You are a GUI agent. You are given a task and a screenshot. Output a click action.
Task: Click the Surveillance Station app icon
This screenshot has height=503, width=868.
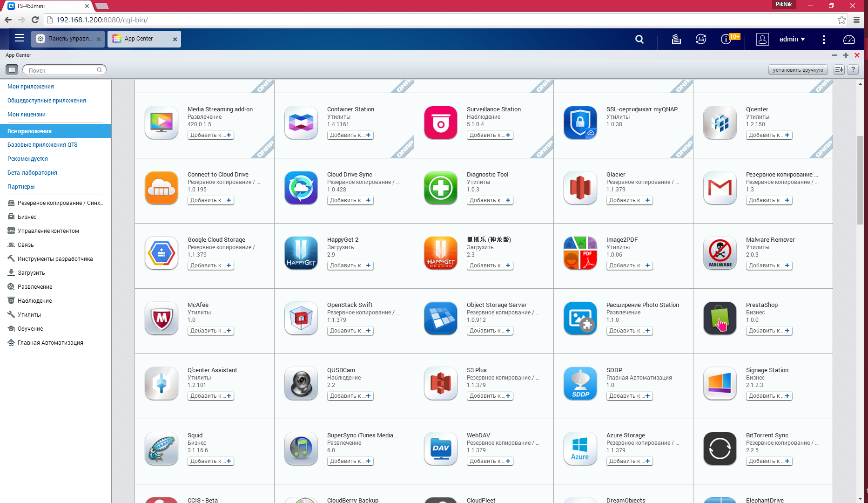[x=441, y=122]
